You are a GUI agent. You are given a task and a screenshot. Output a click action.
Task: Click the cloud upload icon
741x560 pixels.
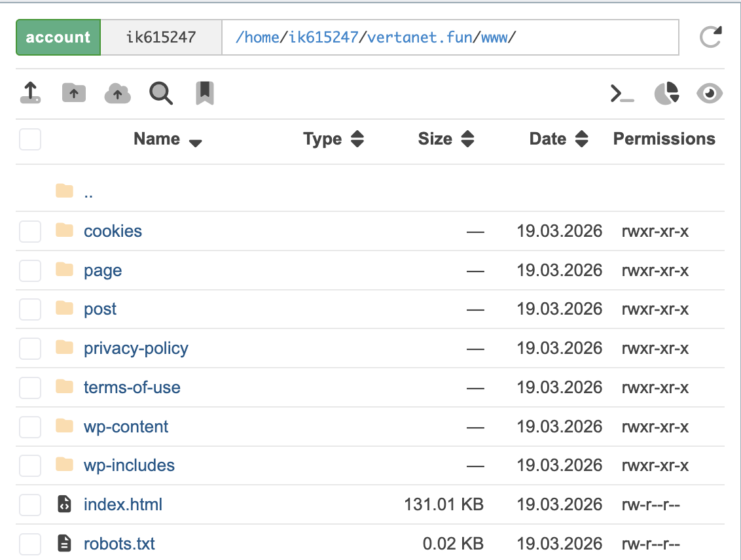point(117,94)
